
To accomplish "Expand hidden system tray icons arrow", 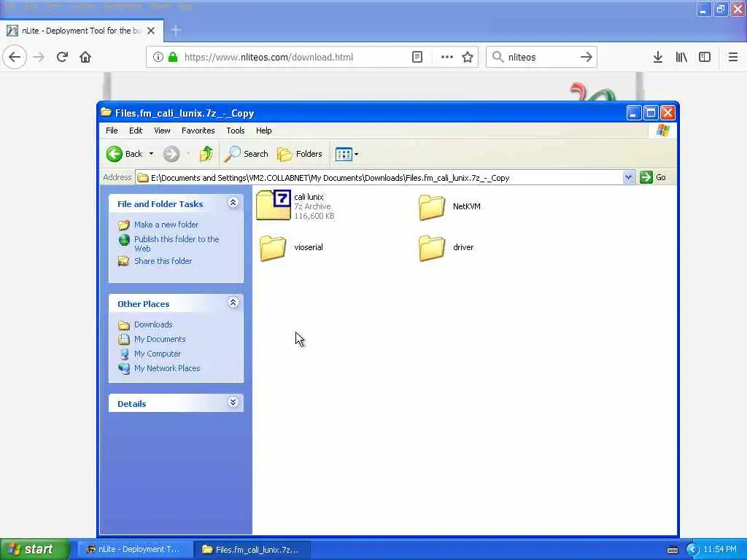I will click(x=692, y=550).
